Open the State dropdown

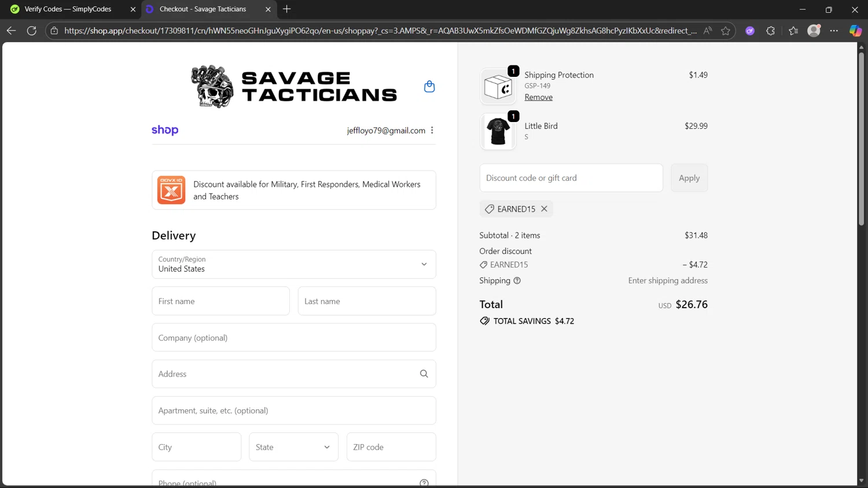pyautogui.click(x=293, y=447)
